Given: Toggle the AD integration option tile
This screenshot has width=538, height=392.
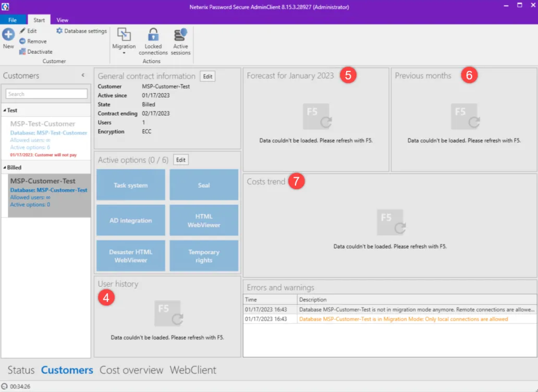Looking at the screenshot, I should 131,220.
